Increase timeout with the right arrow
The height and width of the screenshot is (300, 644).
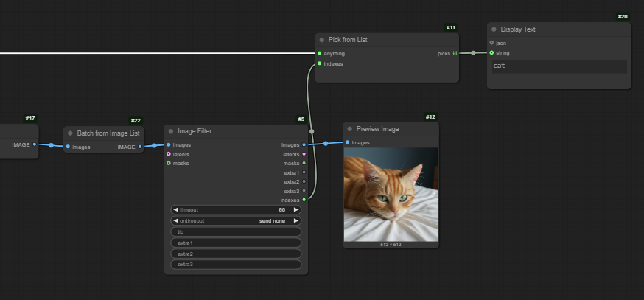(x=295, y=209)
